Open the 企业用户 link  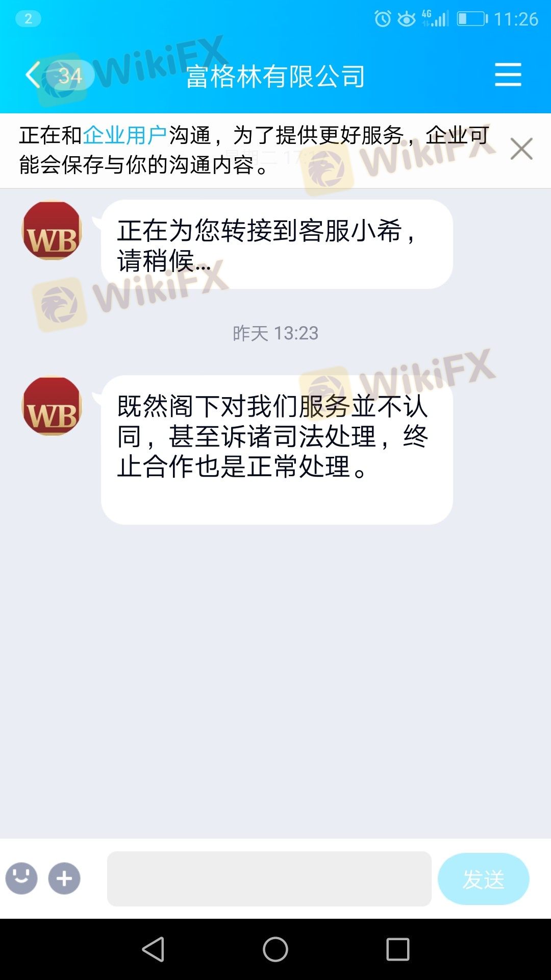click(x=125, y=136)
